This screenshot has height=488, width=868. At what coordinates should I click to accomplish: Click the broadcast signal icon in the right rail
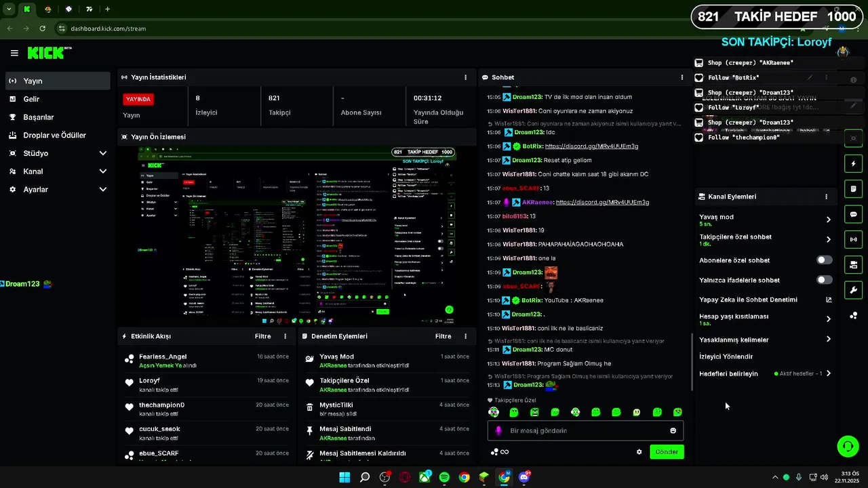coord(853,239)
